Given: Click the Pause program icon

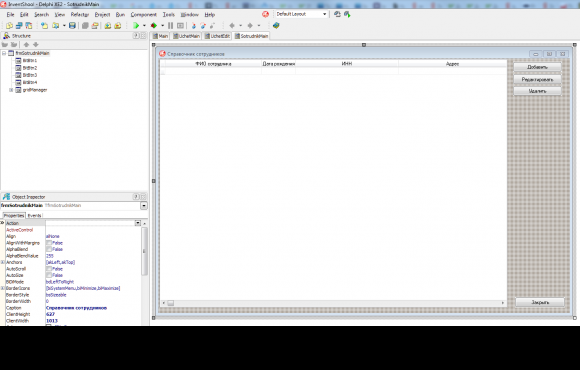Looking at the screenshot, I should coord(170,26).
